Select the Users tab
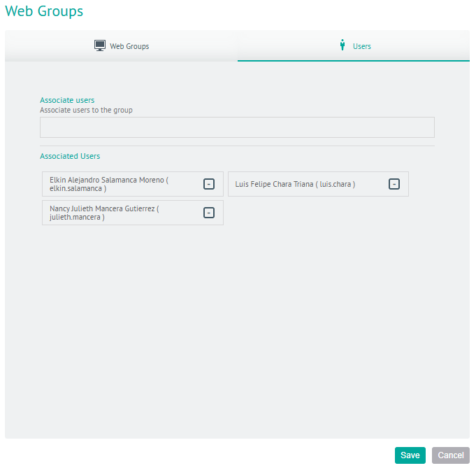This screenshot has height=468, width=476. [x=354, y=46]
